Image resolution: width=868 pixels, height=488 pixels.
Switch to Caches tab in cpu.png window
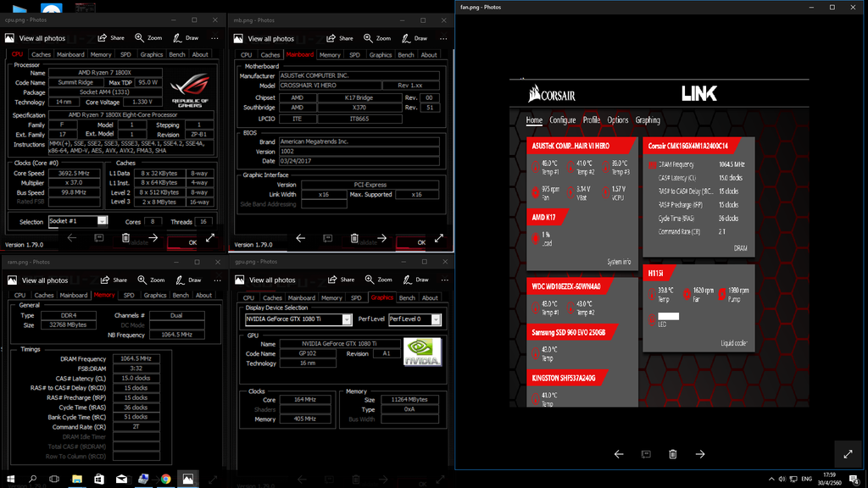pyautogui.click(x=41, y=55)
